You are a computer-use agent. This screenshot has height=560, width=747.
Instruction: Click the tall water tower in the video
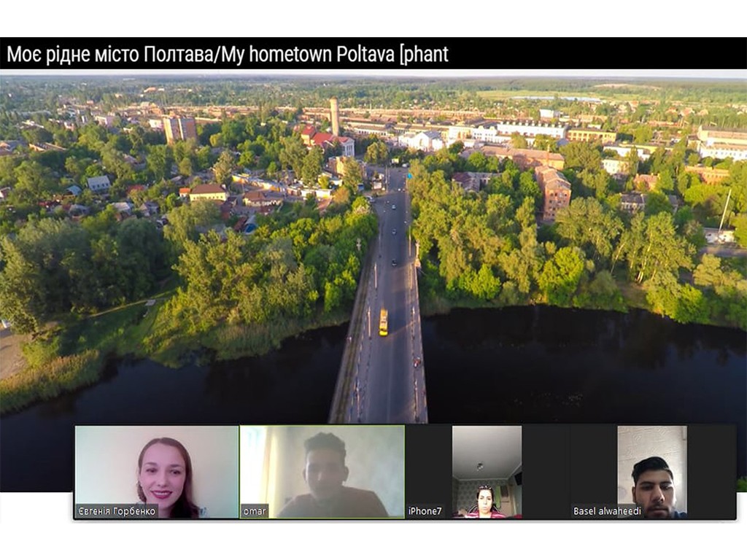[x=334, y=115]
